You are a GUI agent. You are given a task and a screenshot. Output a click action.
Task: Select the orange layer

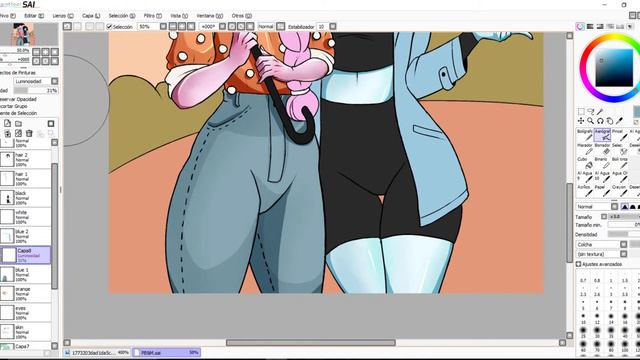tap(25, 293)
